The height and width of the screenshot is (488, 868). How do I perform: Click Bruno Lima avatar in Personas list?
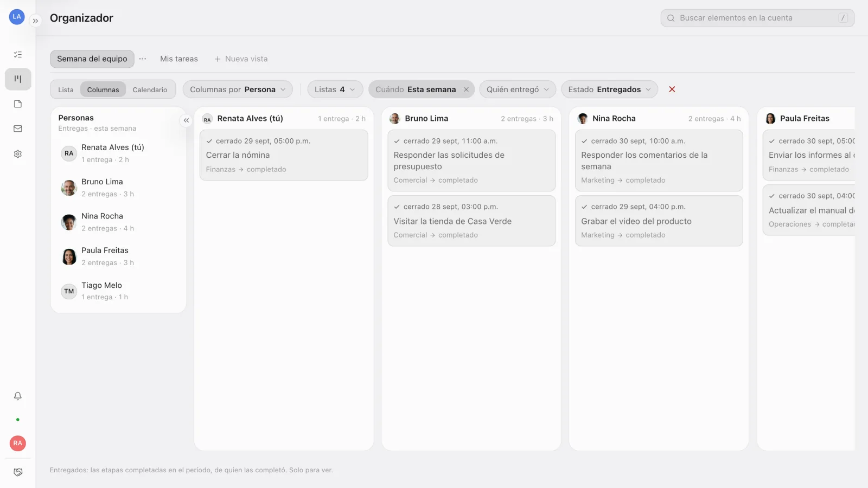[x=69, y=188]
